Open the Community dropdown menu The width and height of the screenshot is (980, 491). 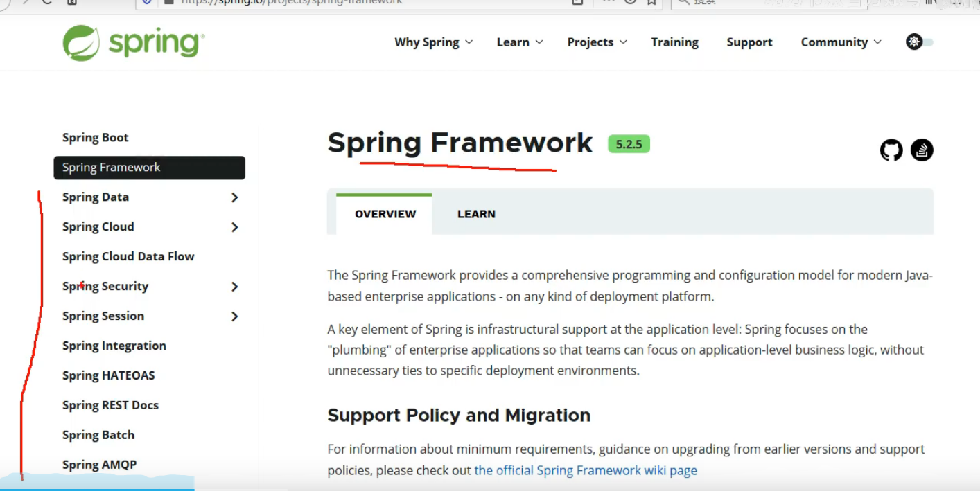841,42
